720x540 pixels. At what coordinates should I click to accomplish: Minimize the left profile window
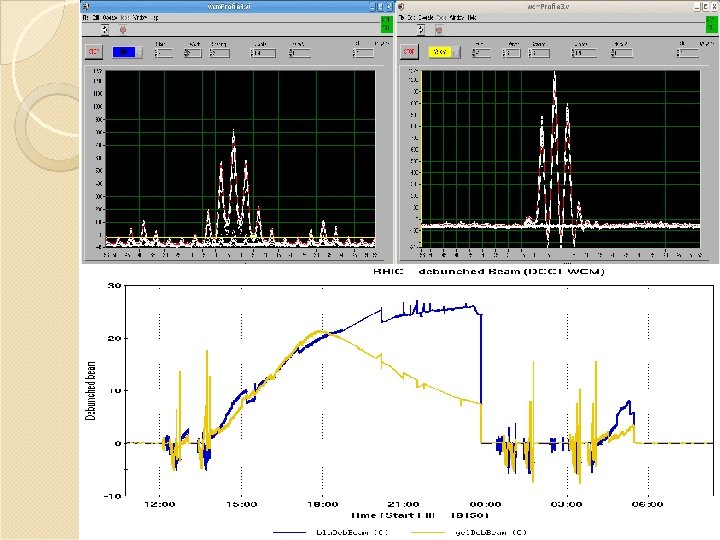[373, 7]
